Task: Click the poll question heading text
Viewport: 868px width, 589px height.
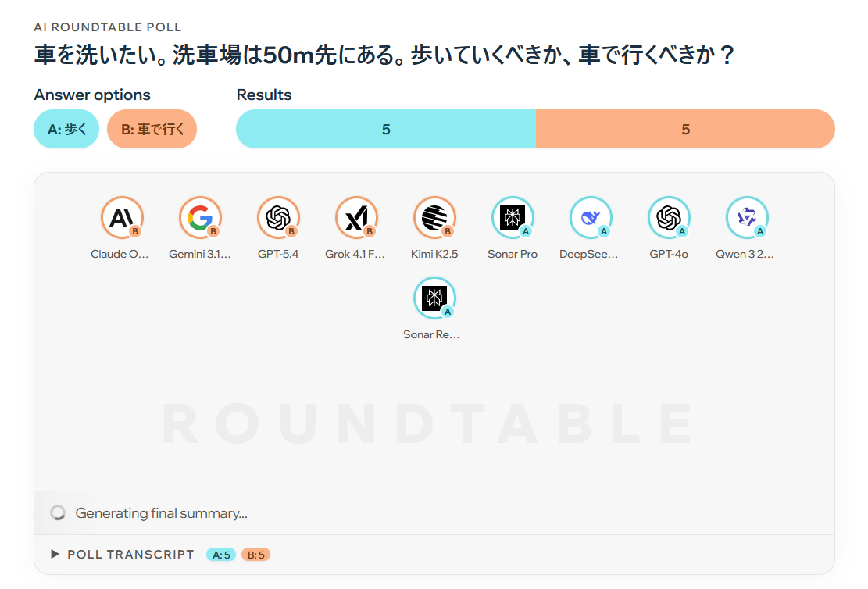Action: [384, 56]
